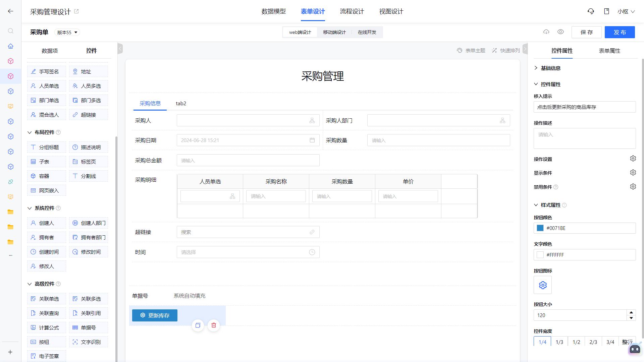The width and height of the screenshot is (644, 362).
Task: Select 2/3 control width
Action: point(593,342)
